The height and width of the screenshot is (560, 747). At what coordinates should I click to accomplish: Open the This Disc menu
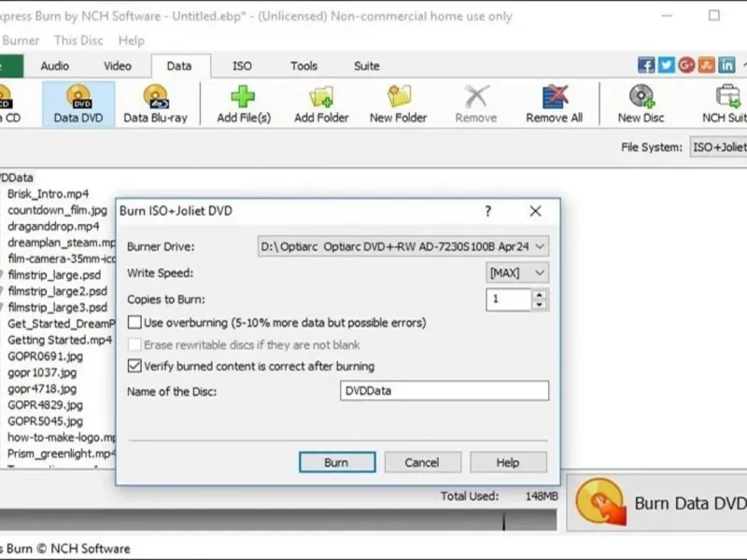78,40
